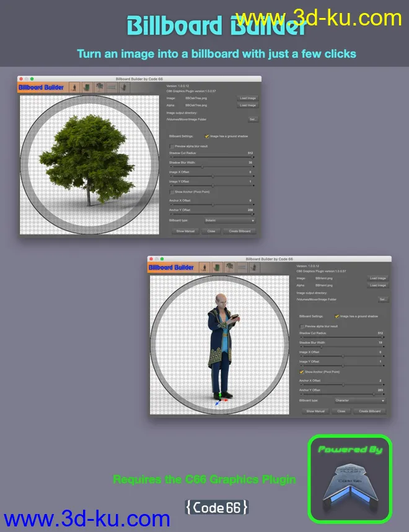Viewport: 409px width, 532px height.
Task: Click the C66 Graphics Plugin badge image
Action: coord(350,479)
